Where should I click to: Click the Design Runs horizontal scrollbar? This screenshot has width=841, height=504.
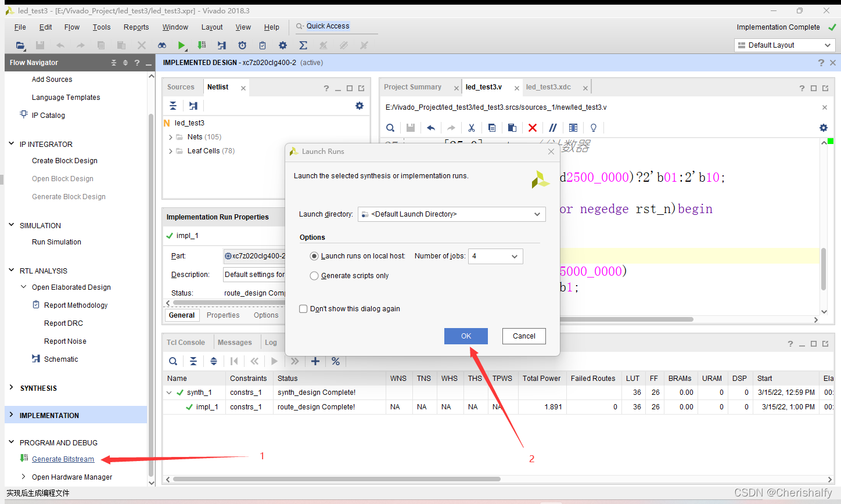[x=337, y=479]
